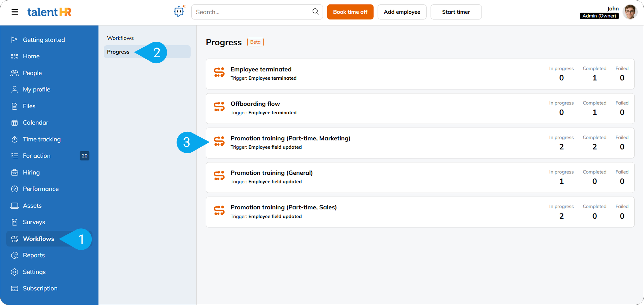Open the Employee terminated workflow title
The height and width of the screenshot is (305, 644).
tap(261, 69)
